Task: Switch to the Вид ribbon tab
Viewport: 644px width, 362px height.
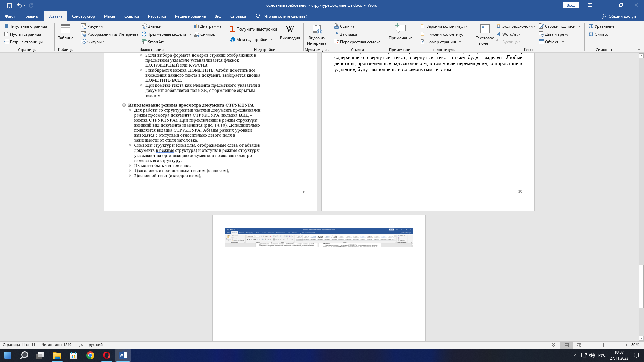Action: [218, 16]
